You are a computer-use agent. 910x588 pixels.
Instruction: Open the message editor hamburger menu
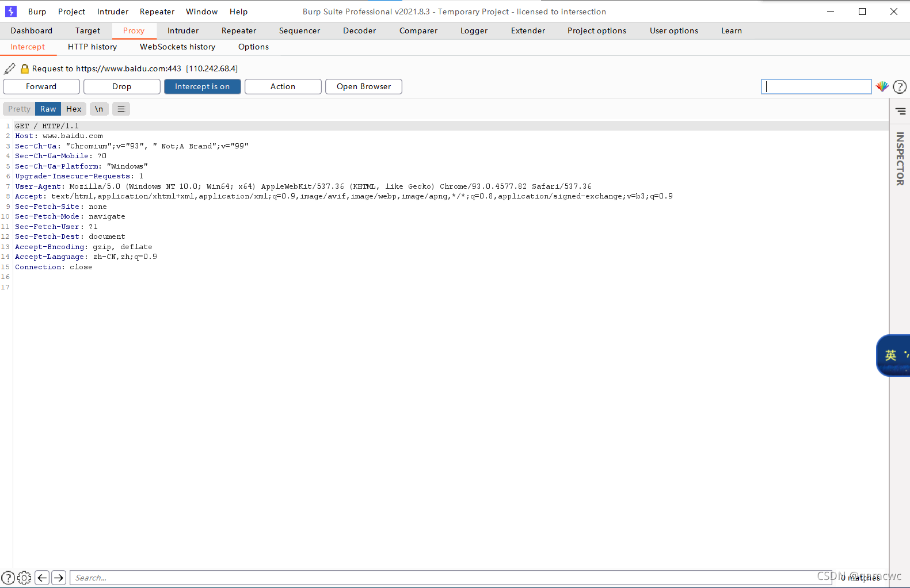pos(121,109)
